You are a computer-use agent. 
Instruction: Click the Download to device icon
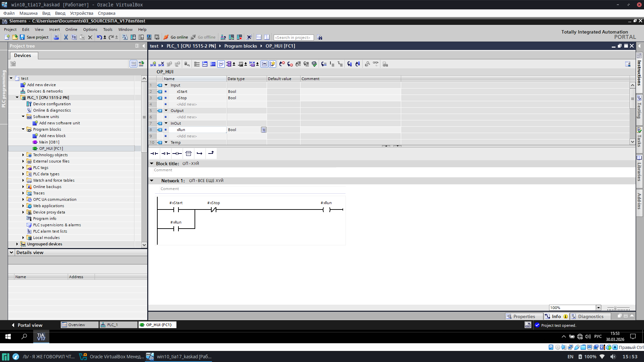pyautogui.click(x=133, y=37)
